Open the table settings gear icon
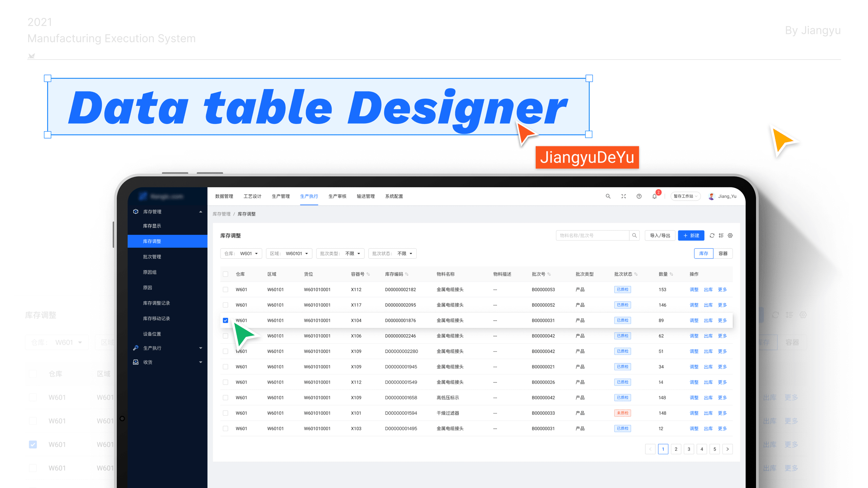This screenshot has height=488, width=868. (730, 236)
